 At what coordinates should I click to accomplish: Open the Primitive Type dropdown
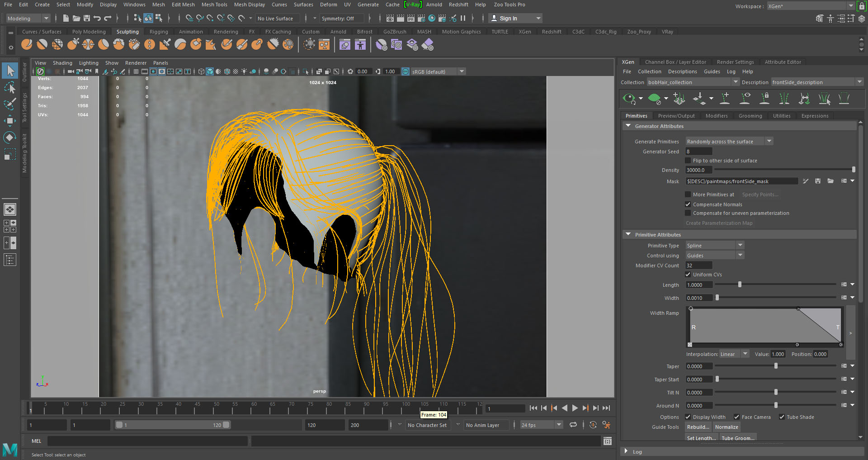pyautogui.click(x=714, y=246)
